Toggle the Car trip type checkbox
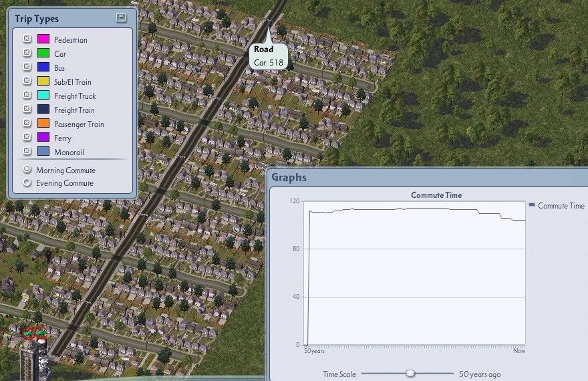 click(x=27, y=53)
